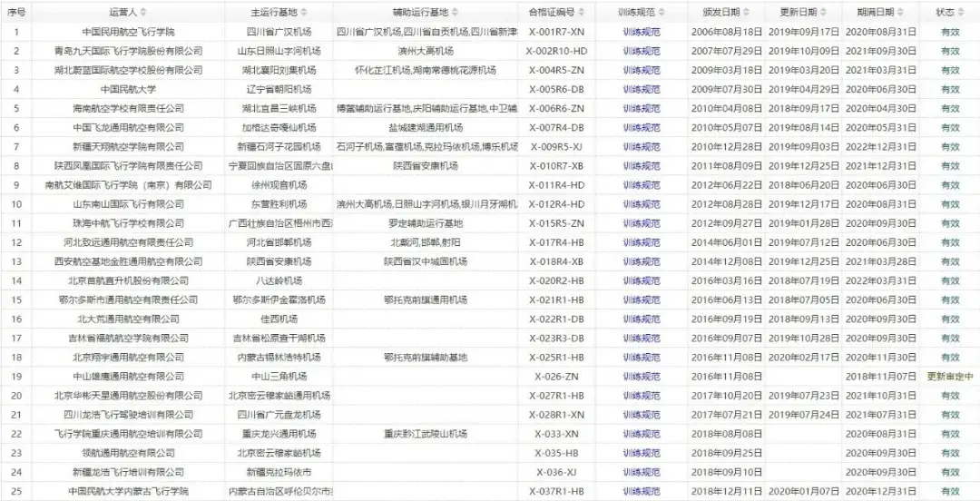
Task: Select operator 北京华彬天星通用航空股份有限公司
Action: (128, 396)
